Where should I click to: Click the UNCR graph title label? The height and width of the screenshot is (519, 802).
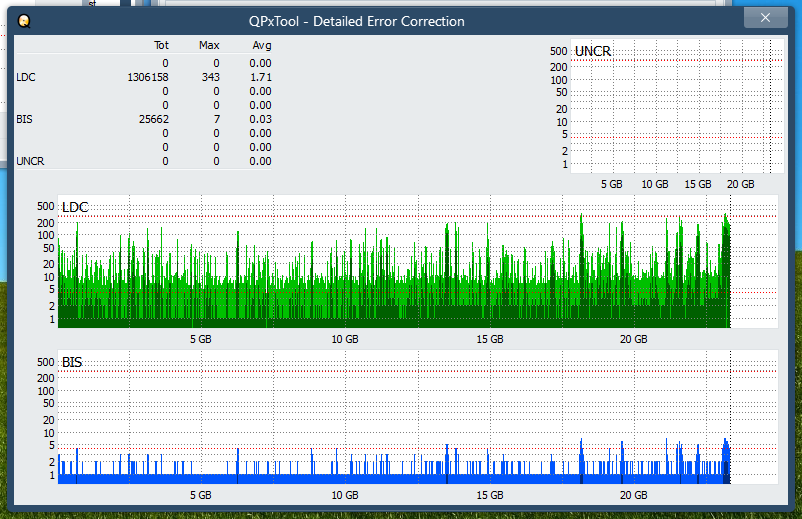point(593,51)
